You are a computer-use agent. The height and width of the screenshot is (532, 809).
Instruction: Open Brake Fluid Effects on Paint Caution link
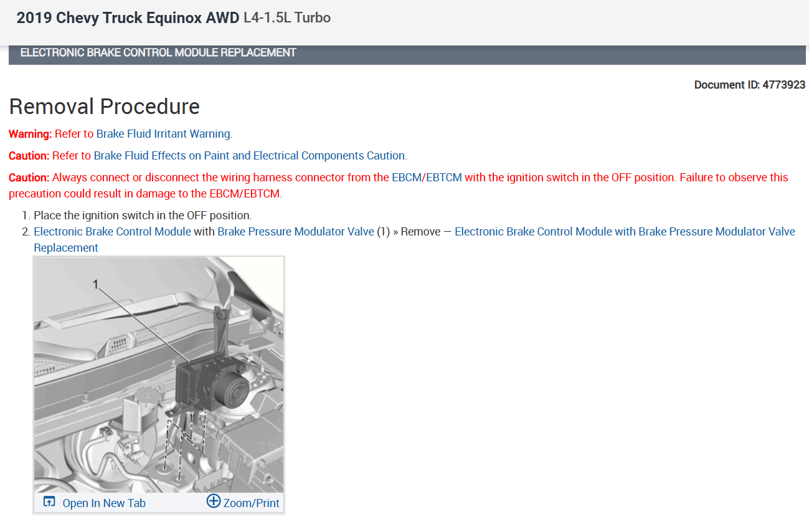point(250,155)
